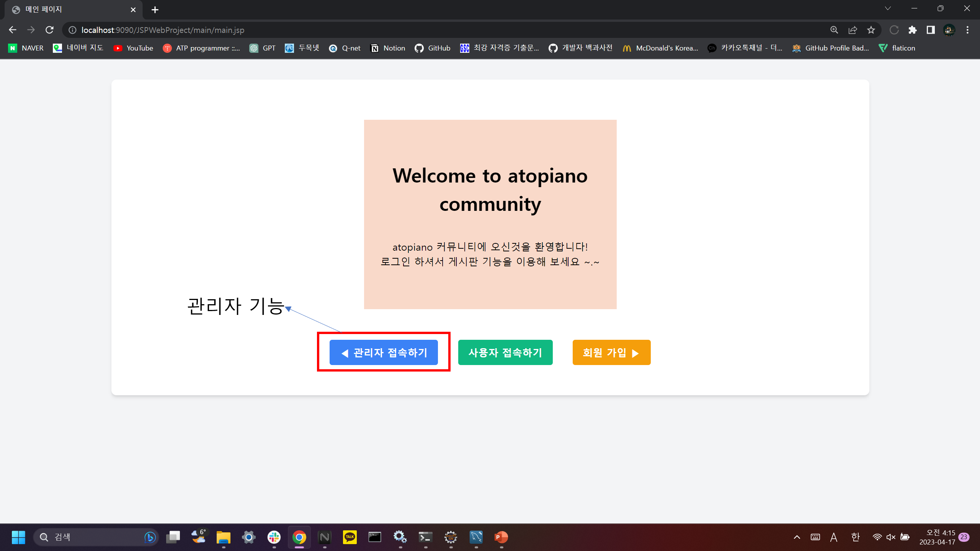Open the Chrome side panel
This screenshot has width=980, height=551.
point(931,30)
